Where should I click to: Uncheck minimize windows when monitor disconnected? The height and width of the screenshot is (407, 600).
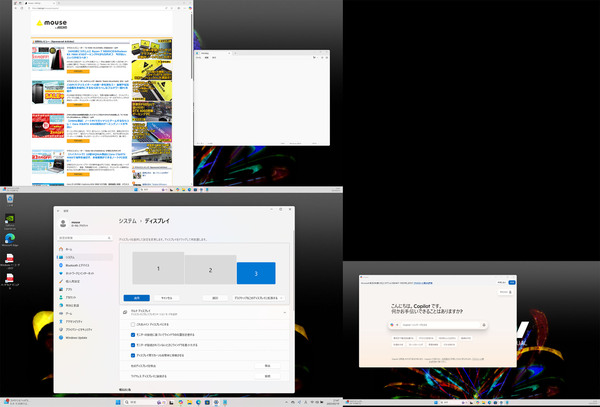(133, 345)
